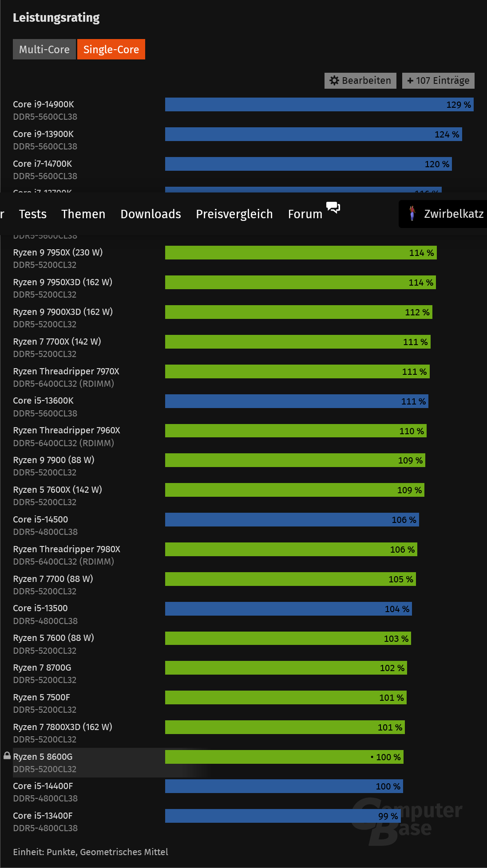The image size is (487, 868).
Task: Click the 112 % bar of Ryzen 9 7900X3D
Action: [299, 312]
